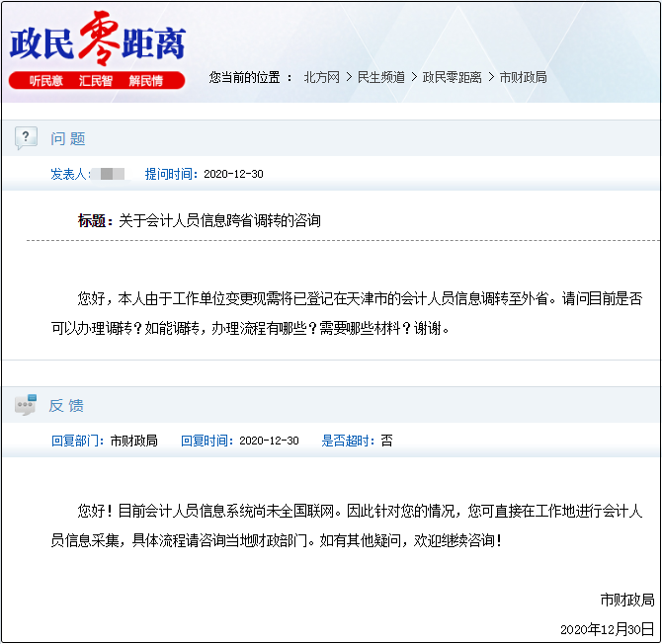Click the question title about 会计人员信息跨省调转

point(219,220)
